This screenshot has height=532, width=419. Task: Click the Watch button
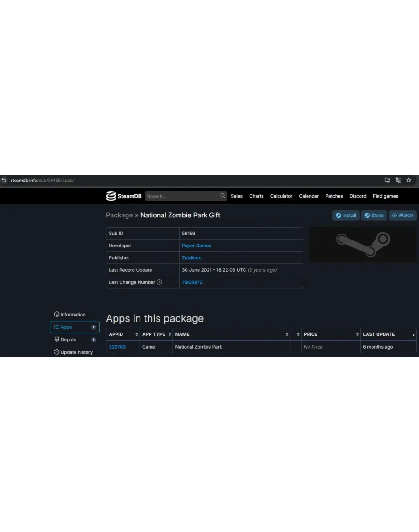pyautogui.click(x=402, y=216)
